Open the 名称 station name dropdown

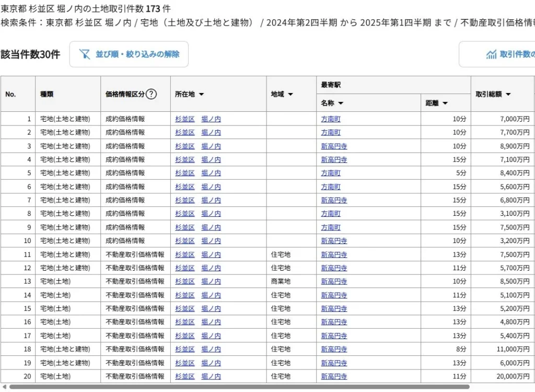(x=341, y=103)
